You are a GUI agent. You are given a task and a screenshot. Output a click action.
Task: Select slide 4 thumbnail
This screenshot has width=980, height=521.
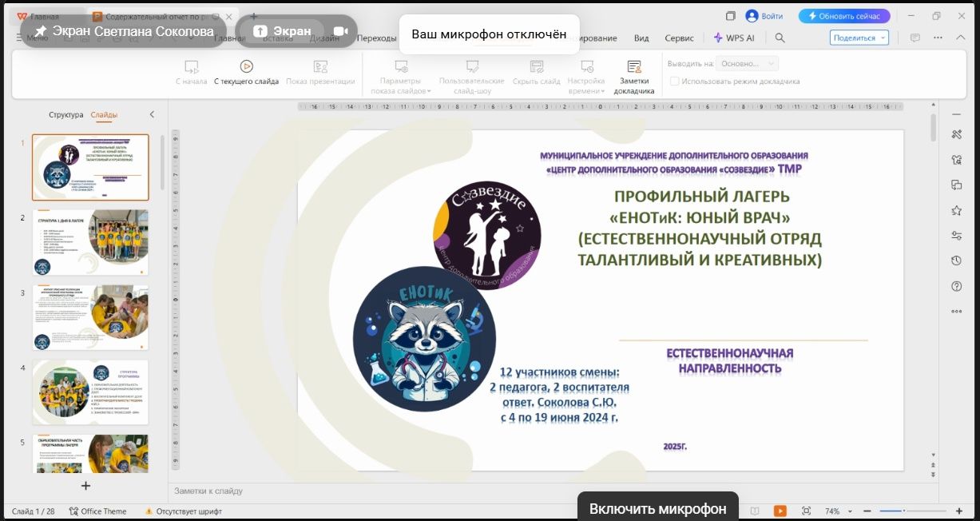tap(90, 392)
